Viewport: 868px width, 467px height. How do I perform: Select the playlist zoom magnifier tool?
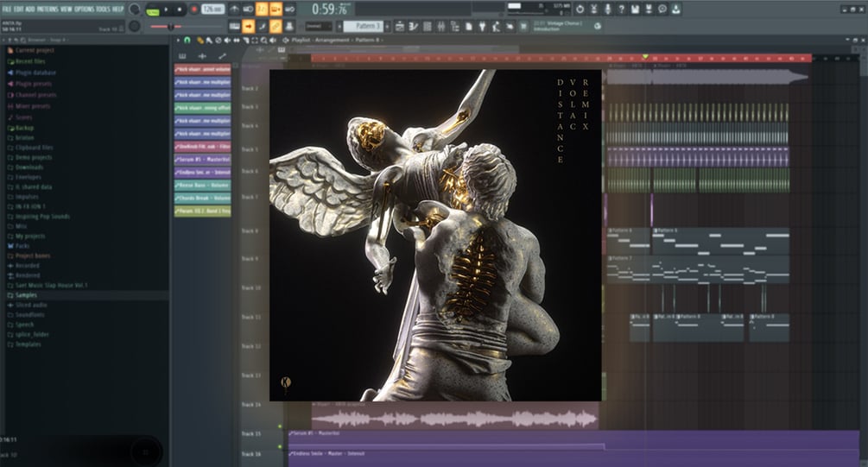pos(263,40)
